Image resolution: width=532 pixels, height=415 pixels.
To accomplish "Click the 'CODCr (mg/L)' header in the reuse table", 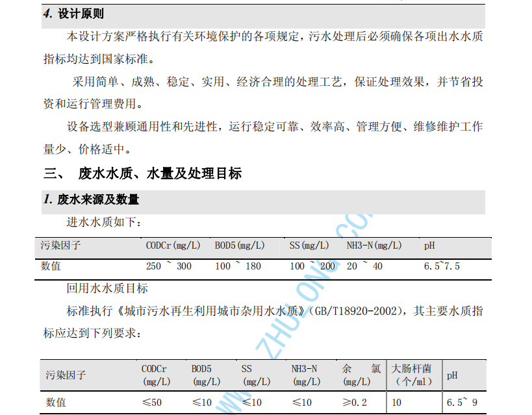I will point(156,375).
